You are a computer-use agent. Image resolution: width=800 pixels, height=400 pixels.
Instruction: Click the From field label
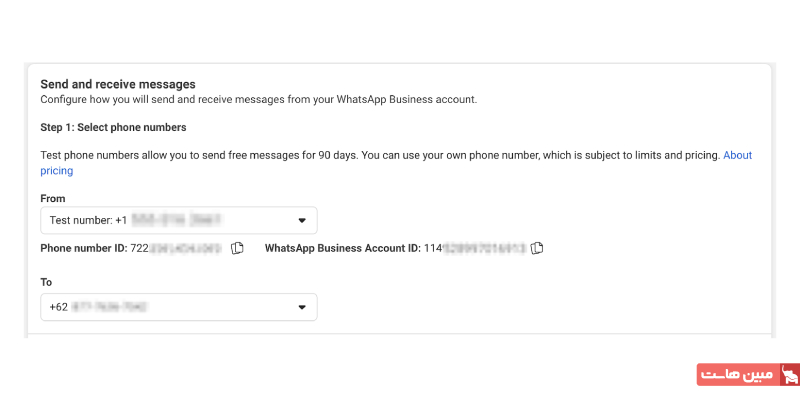(x=53, y=199)
